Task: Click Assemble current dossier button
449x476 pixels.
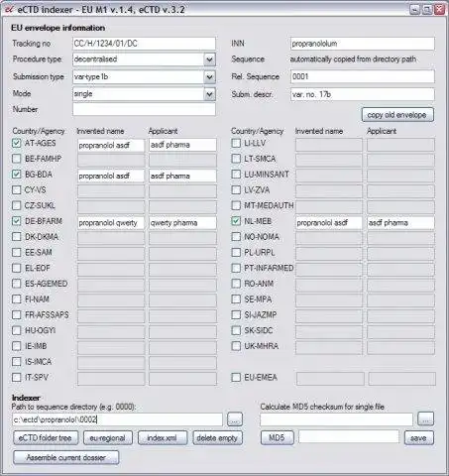Action: pyautogui.click(x=65, y=458)
